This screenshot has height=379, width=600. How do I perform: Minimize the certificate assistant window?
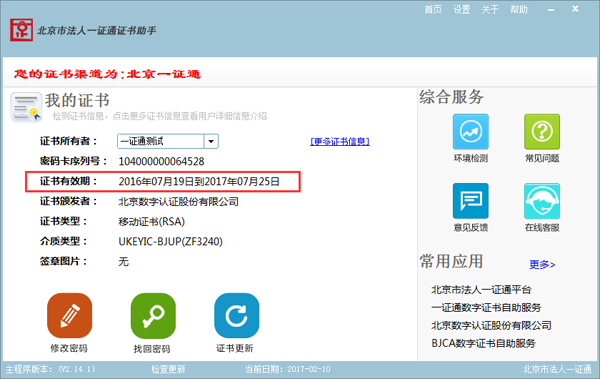tap(551, 10)
